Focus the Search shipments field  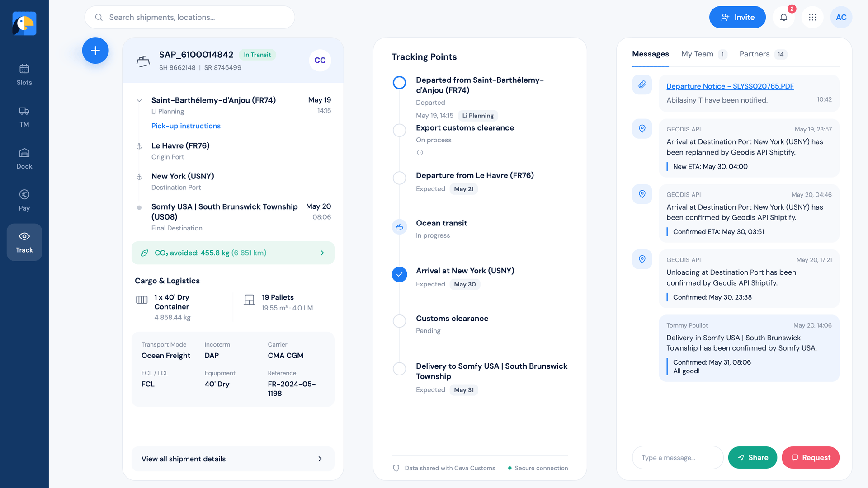[189, 17]
